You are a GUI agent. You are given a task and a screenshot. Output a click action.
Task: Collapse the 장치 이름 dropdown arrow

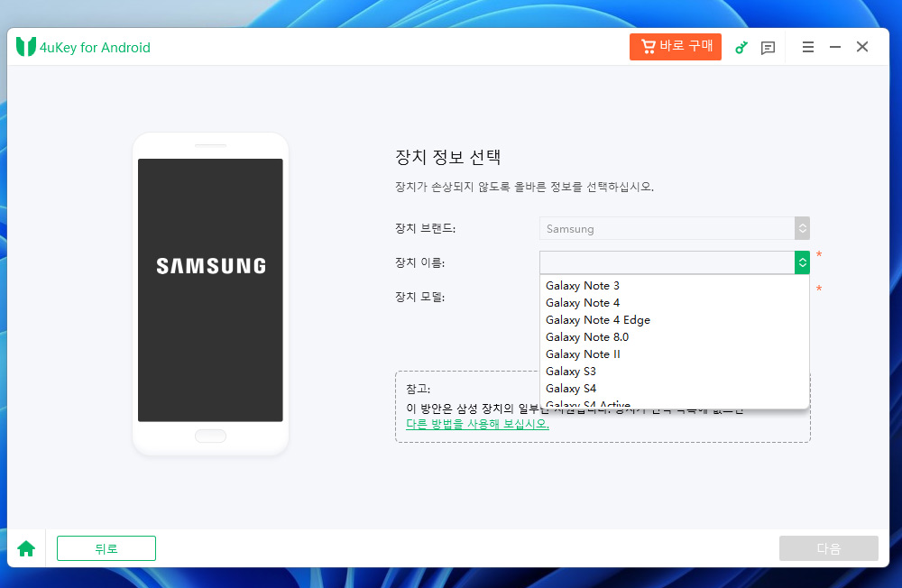803,262
